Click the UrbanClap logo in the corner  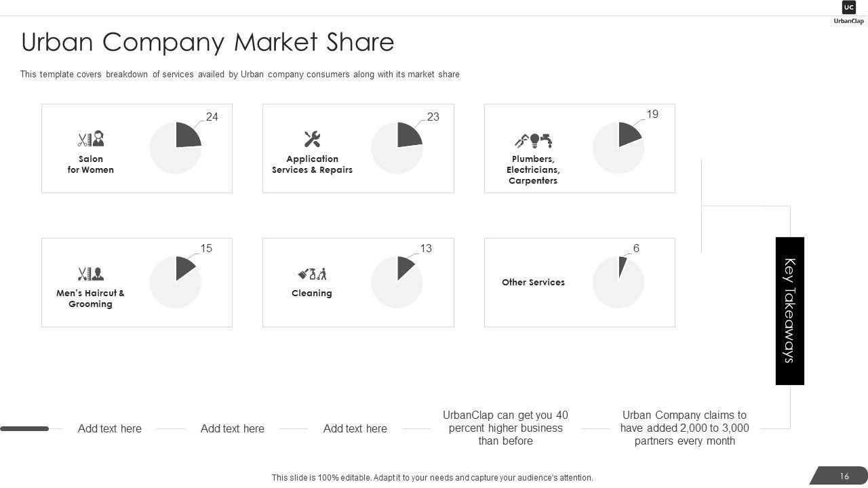pyautogui.click(x=848, y=12)
